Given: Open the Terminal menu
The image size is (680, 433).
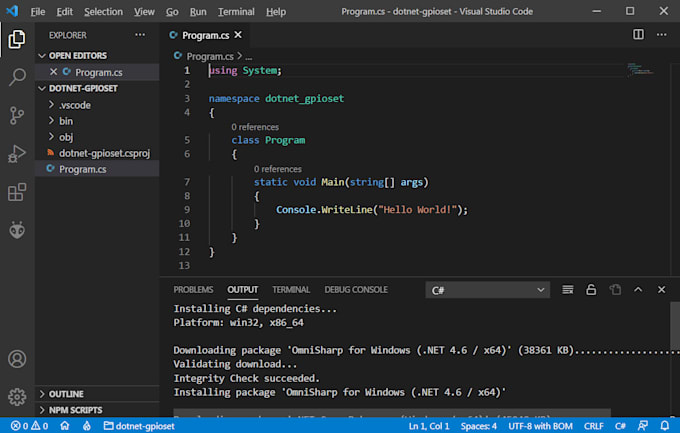Looking at the screenshot, I should pos(236,12).
